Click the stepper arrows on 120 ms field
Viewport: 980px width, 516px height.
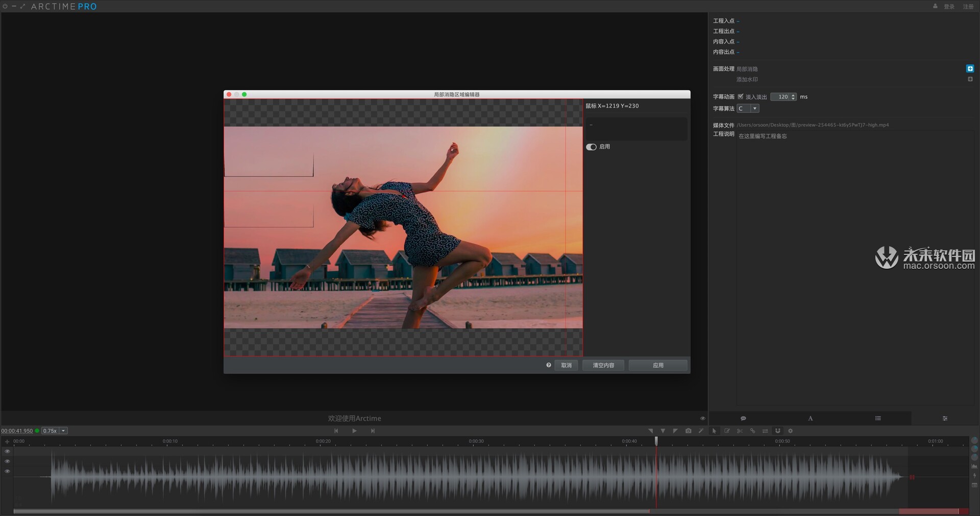coord(793,97)
